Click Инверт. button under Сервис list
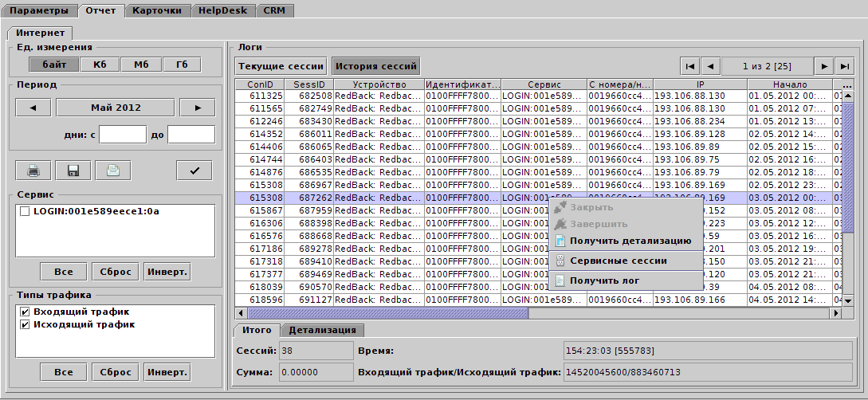The image size is (868, 400). click(x=167, y=272)
